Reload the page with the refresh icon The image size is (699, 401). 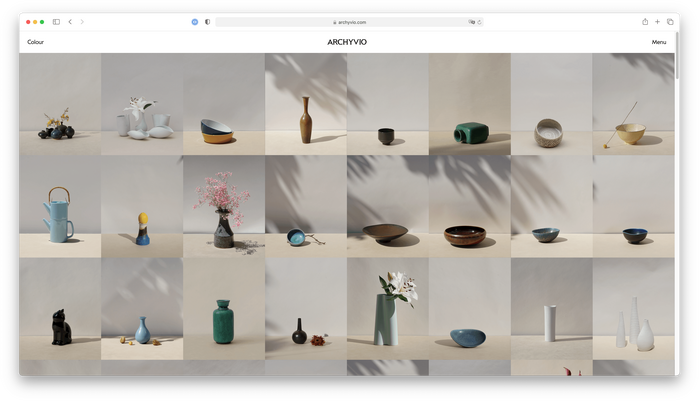(x=479, y=22)
